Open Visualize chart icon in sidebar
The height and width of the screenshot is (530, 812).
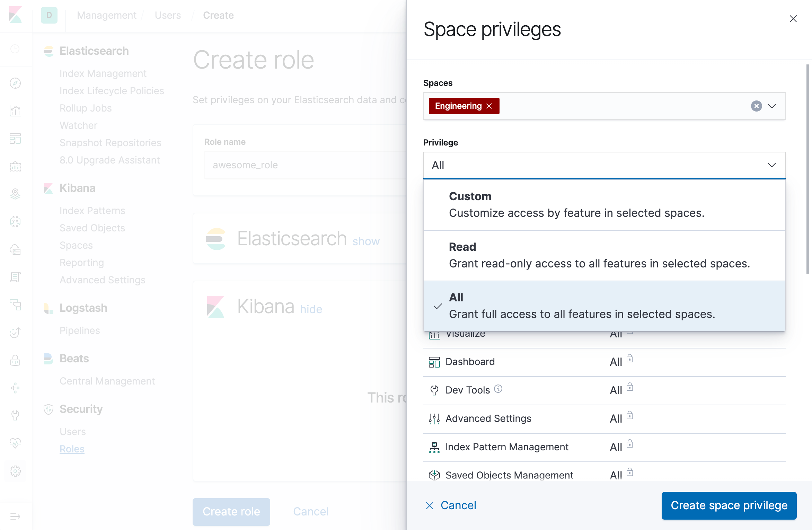click(15, 111)
